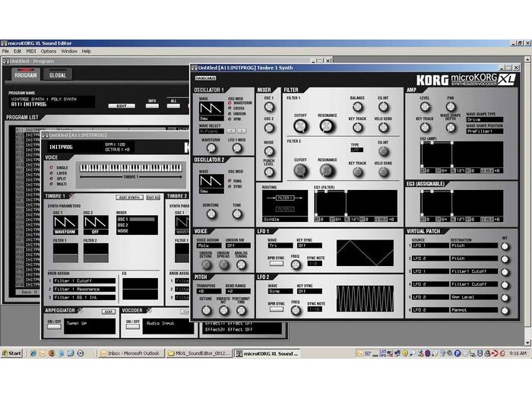This screenshot has width=532, height=399.
Task: Open LFO 2 Wave dropdown showing Sine
Action: [x=280, y=291]
